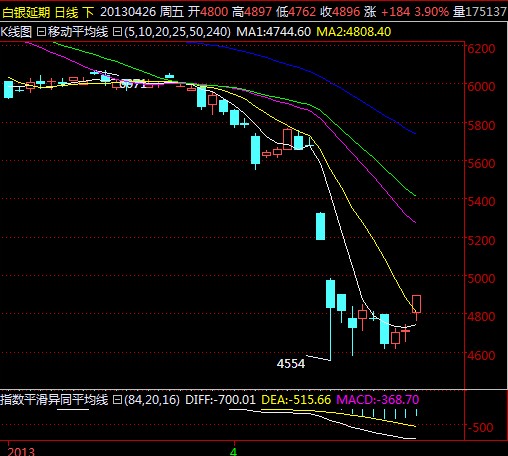The image size is (508, 456).
Task: Click the 4800 price axis label
Action: [x=481, y=317]
